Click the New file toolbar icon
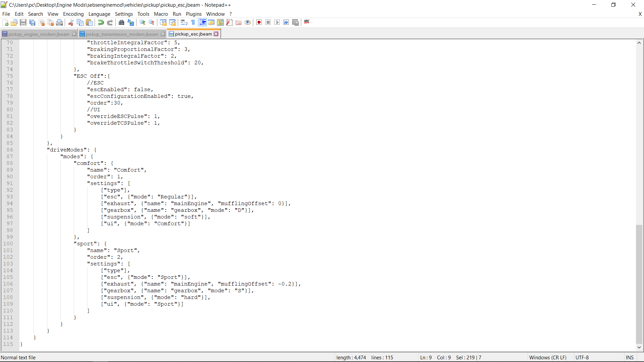 coord(5,22)
